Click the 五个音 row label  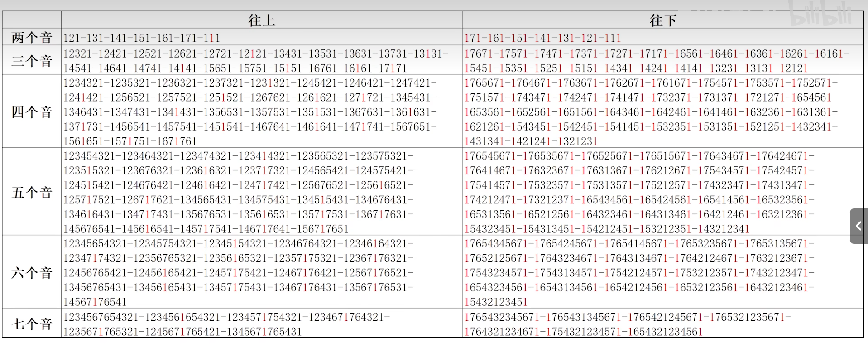(x=32, y=192)
